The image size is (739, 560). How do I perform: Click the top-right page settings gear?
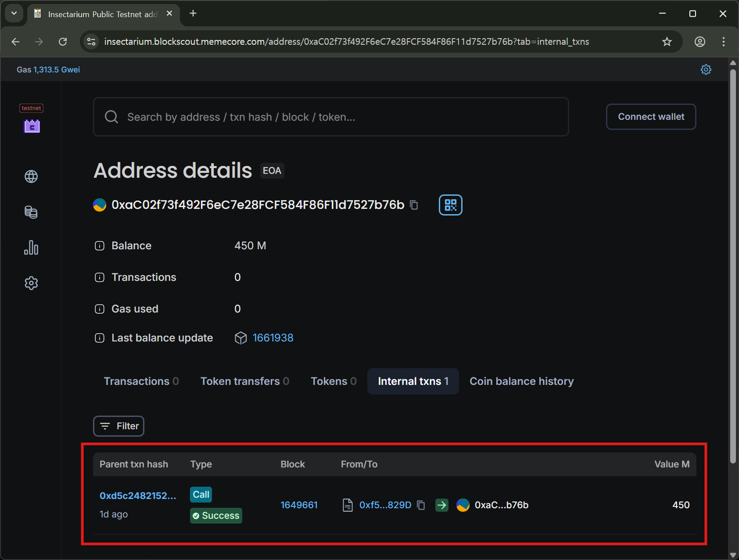coord(706,70)
